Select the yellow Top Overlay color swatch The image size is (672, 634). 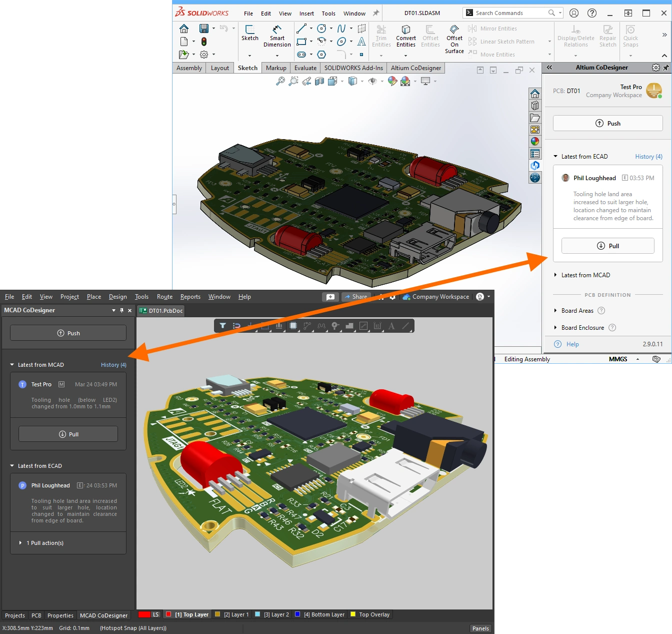(x=353, y=614)
